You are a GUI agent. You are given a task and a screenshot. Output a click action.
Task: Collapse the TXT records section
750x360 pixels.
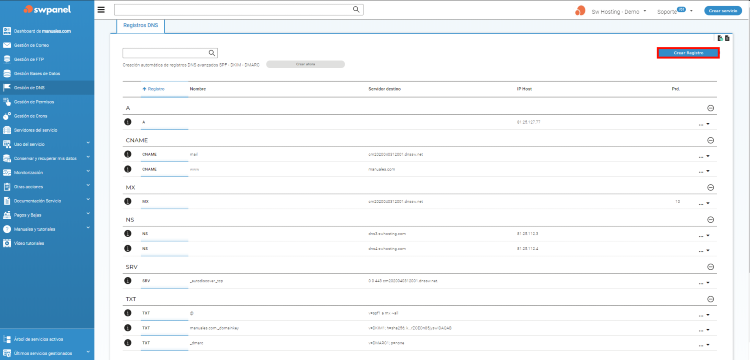[710, 299]
